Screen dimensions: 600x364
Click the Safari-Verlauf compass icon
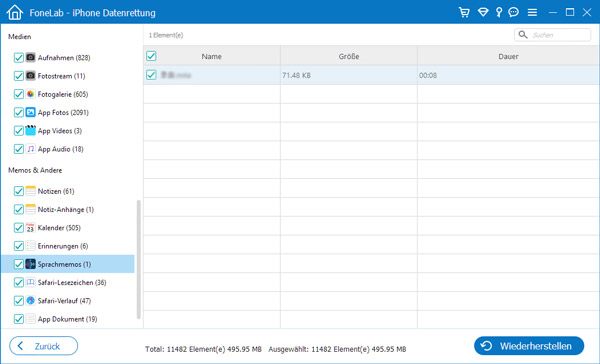(x=31, y=300)
